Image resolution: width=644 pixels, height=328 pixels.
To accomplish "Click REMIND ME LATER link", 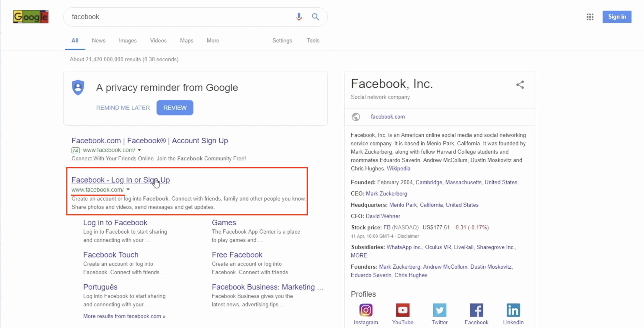I will tap(123, 108).
